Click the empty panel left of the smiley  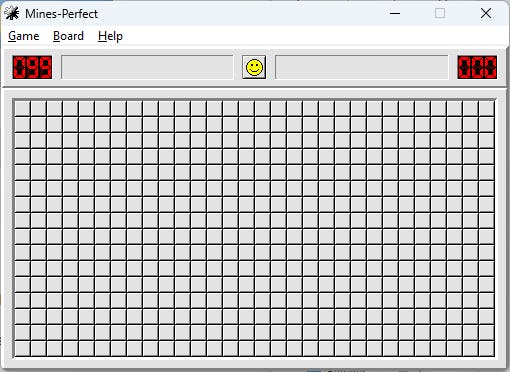tap(147, 67)
